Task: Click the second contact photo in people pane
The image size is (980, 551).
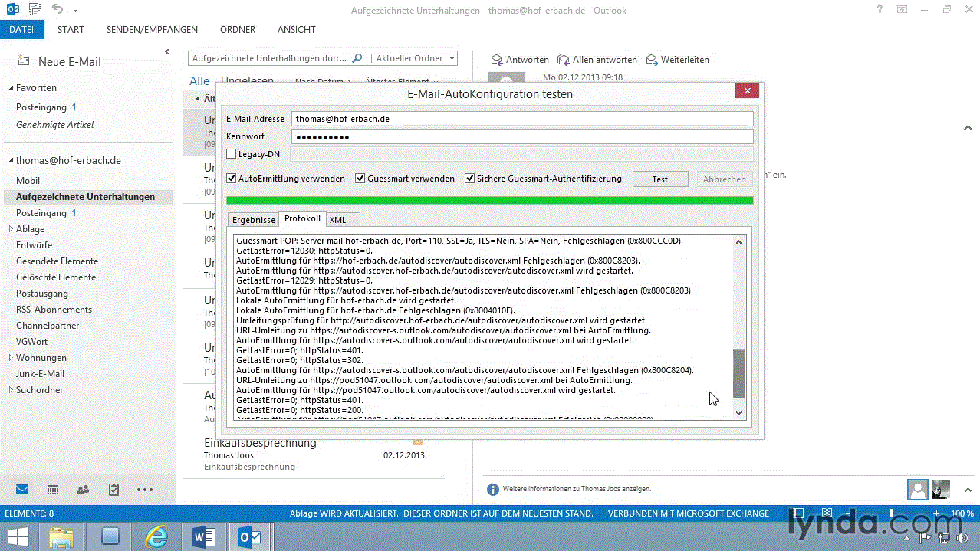Action: tap(940, 489)
